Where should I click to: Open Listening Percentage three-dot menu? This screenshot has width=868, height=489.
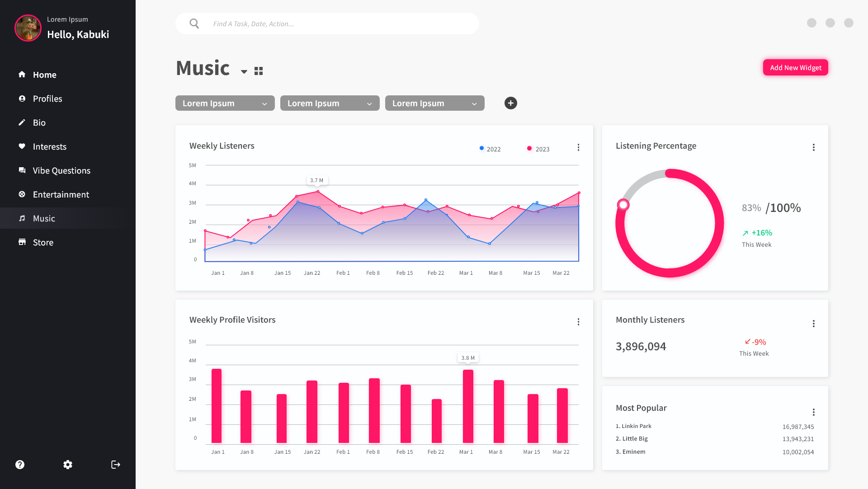813,147
